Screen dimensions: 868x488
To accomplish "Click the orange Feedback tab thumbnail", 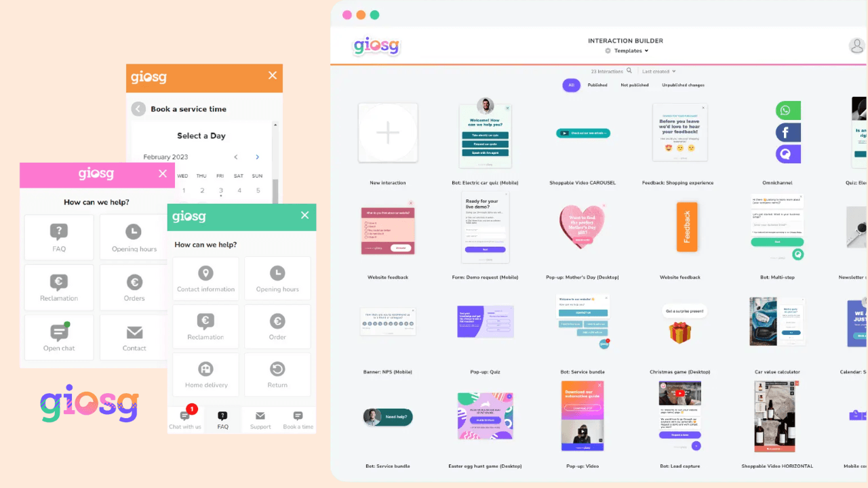I will point(687,226).
